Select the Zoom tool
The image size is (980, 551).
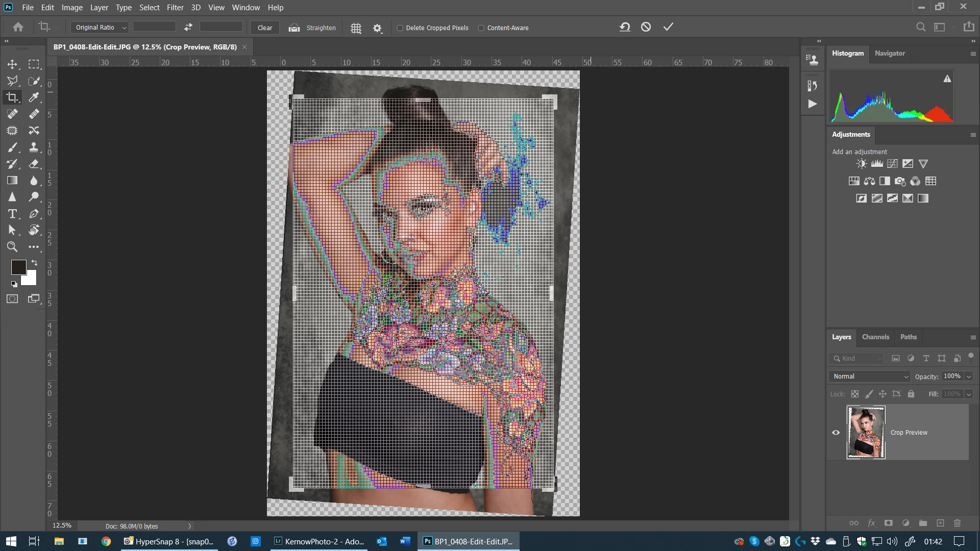[12, 247]
